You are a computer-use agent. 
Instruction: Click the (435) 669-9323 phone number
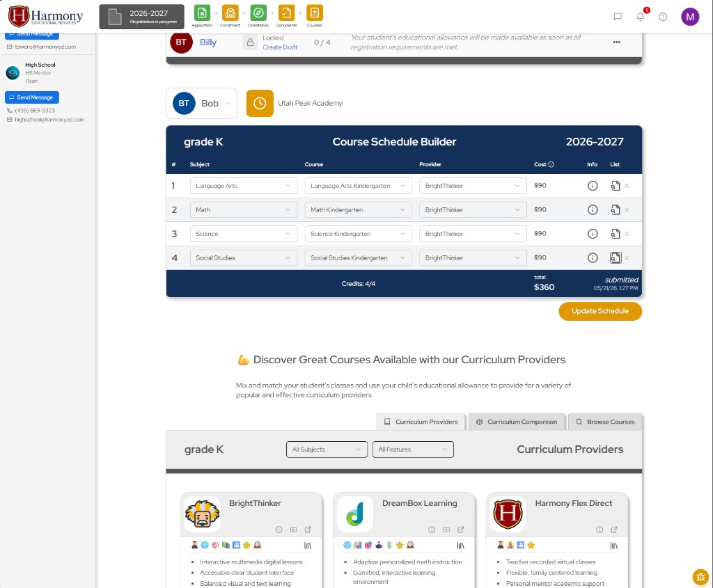coord(35,111)
